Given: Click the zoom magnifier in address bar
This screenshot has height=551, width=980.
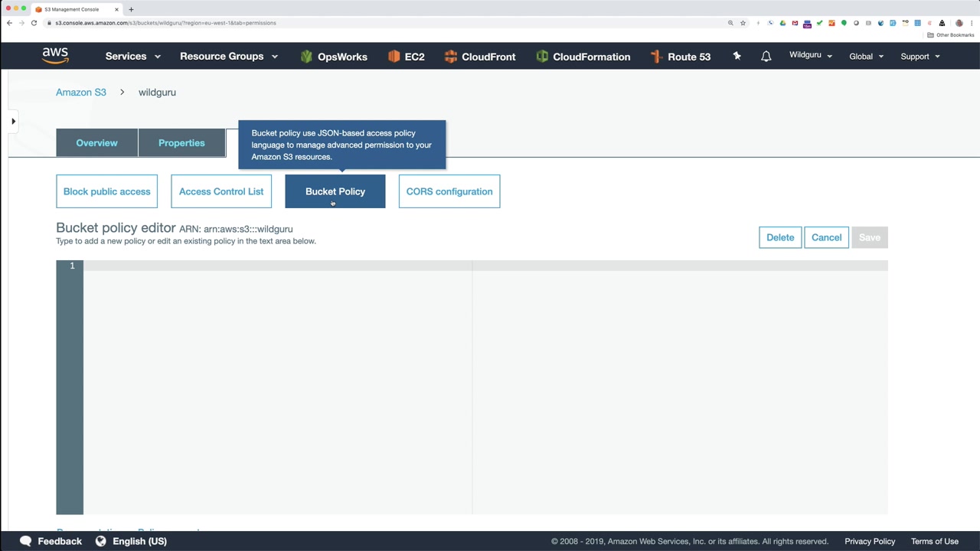Looking at the screenshot, I should 730,23.
